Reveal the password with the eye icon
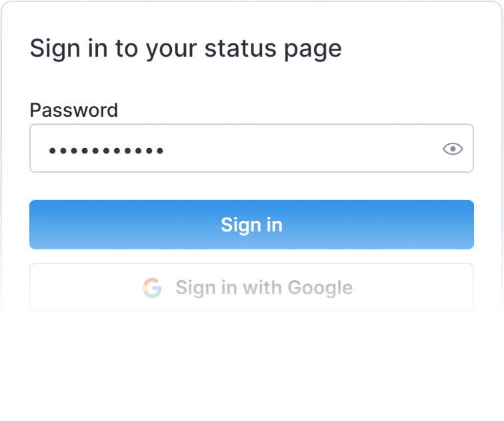The width and height of the screenshot is (504, 421). [453, 149]
